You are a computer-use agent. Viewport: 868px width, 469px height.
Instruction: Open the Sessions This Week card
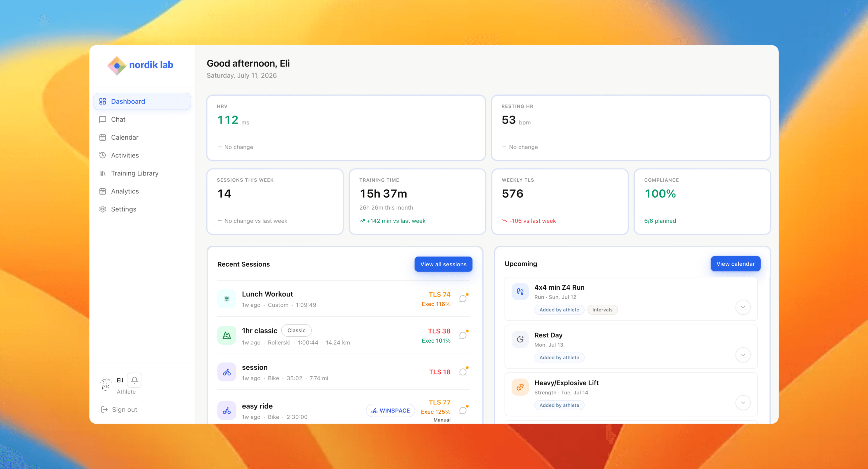(x=275, y=201)
